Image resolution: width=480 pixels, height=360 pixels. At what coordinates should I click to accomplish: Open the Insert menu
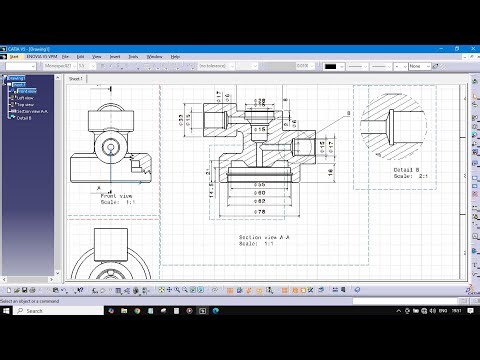click(x=115, y=57)
